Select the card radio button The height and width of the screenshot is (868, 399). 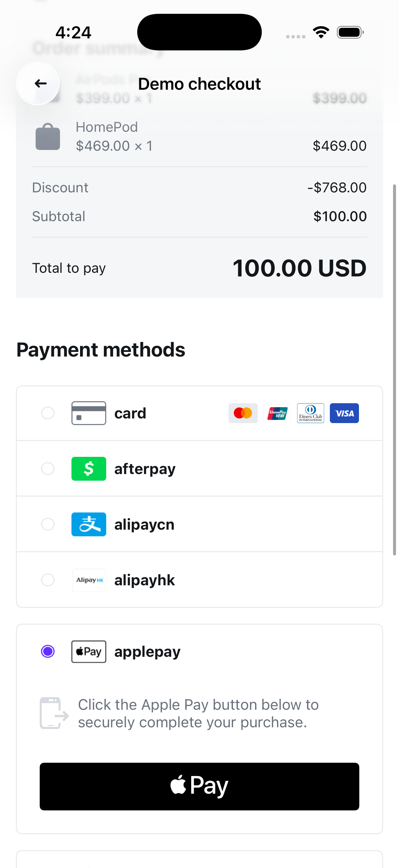48,413
